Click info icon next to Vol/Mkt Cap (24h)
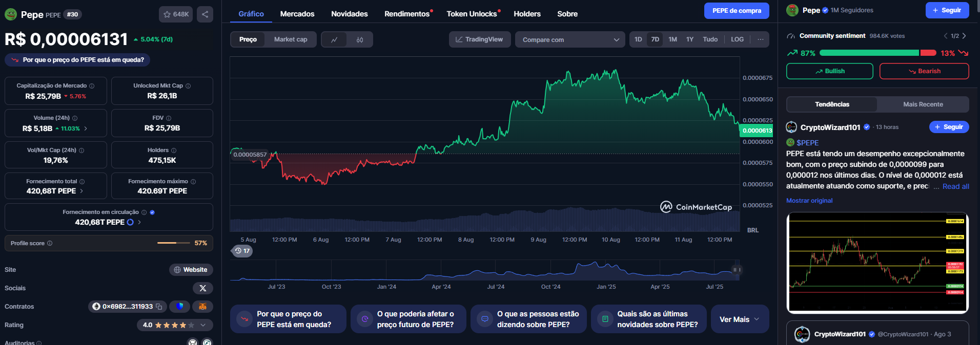This screenshot has height=345, width=980. click(81, 150)
